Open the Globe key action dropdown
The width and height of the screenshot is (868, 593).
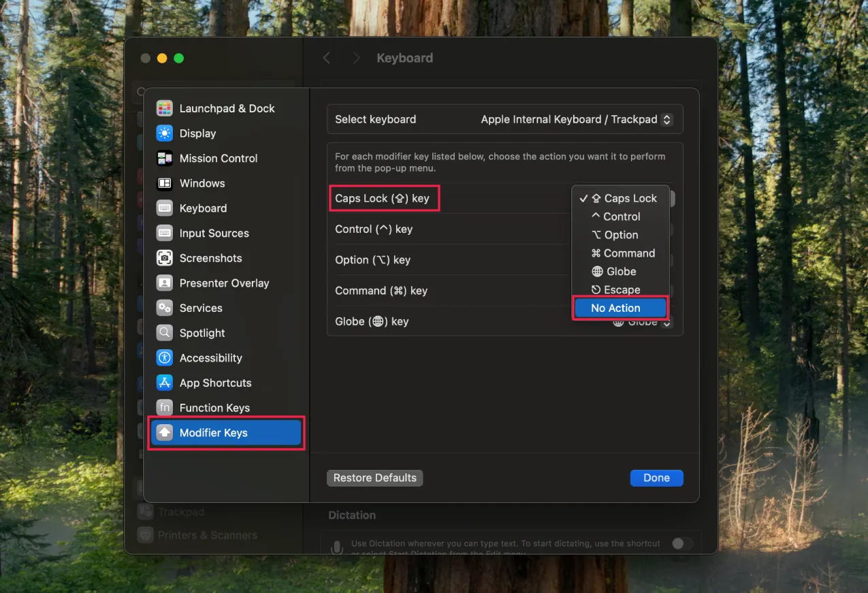click(642, 323)
